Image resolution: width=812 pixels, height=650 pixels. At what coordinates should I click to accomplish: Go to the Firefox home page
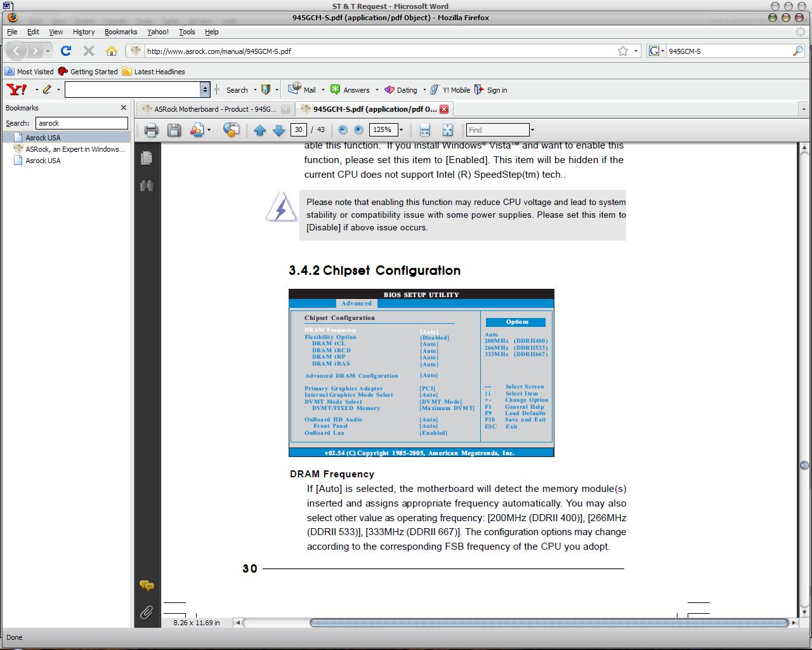pos(112,51)
